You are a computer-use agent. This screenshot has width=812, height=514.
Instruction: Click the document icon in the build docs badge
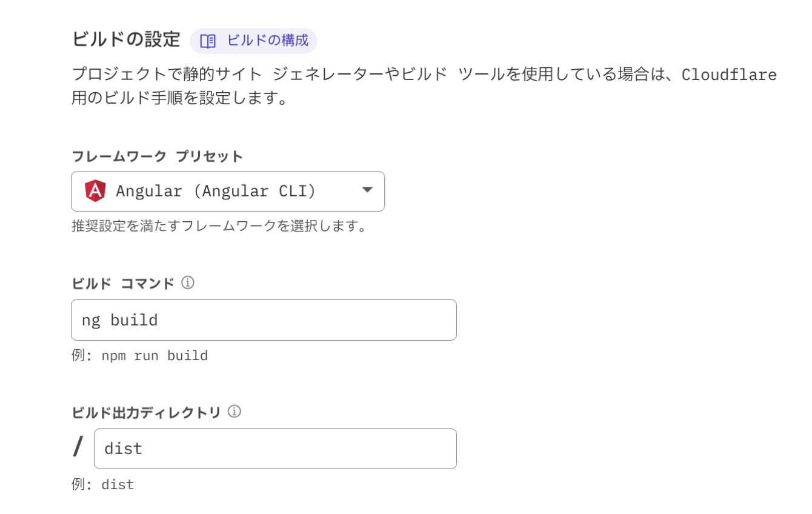point(209,41)
